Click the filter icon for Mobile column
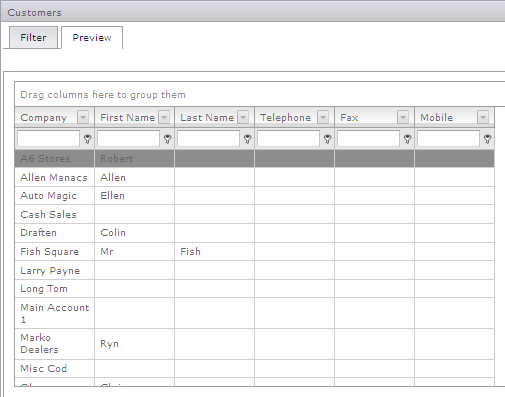 pos(487,139)
